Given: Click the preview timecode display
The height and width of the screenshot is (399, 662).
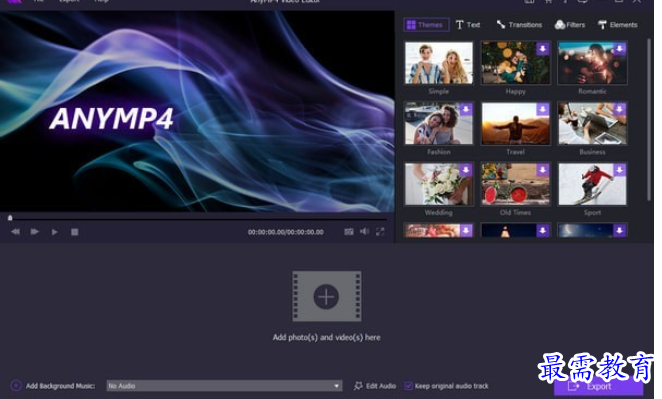Looking at the screenshot, I should click(286, 232).
